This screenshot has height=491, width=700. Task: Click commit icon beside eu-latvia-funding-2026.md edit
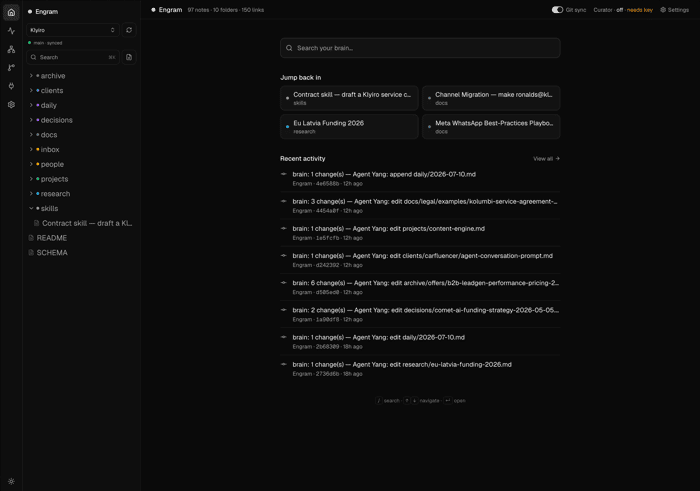[283, 364]
